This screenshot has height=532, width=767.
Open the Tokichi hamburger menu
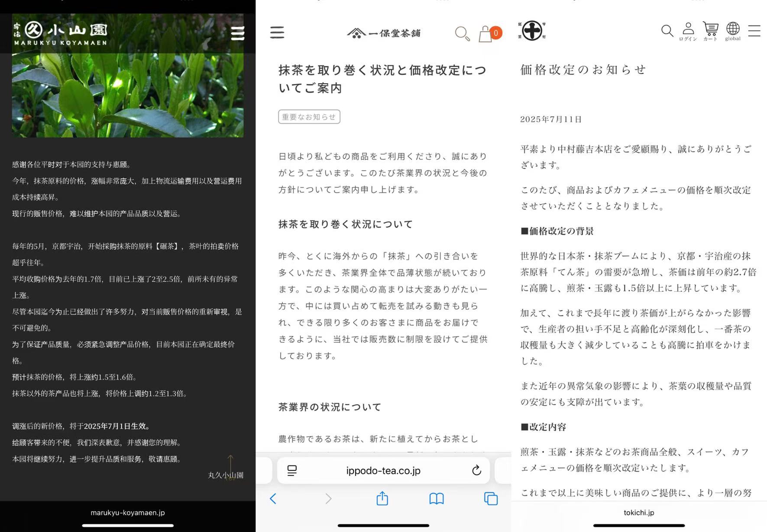(754, 31)
